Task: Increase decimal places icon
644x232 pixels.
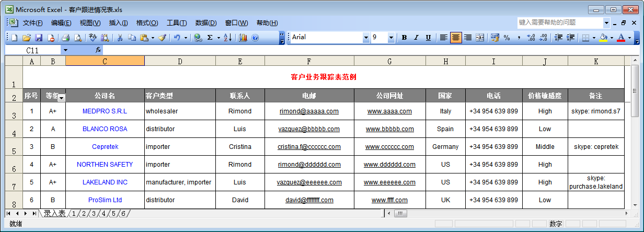Action: 531,38
